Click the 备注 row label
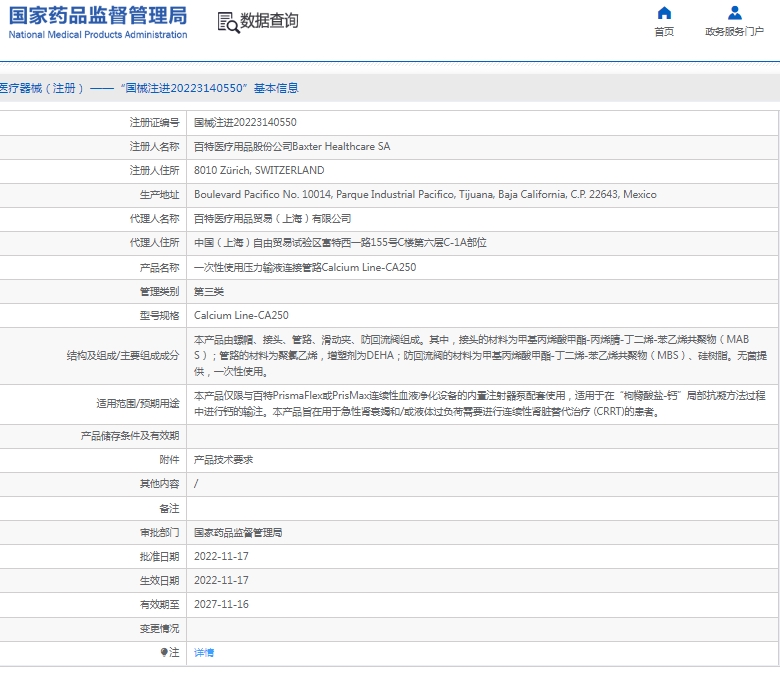The image size is (780, 675). pyautogui.click(x=169, y=509)
